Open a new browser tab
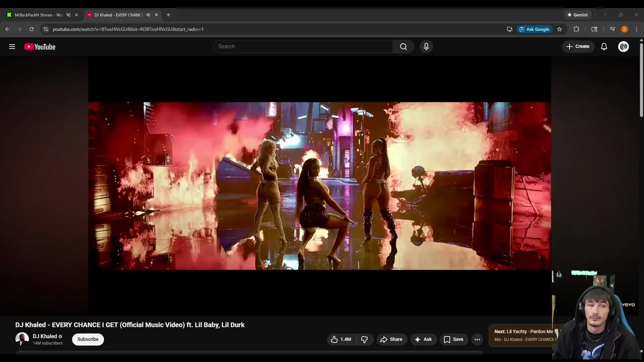This screenshot has height=362, width=644. [168, 15]
